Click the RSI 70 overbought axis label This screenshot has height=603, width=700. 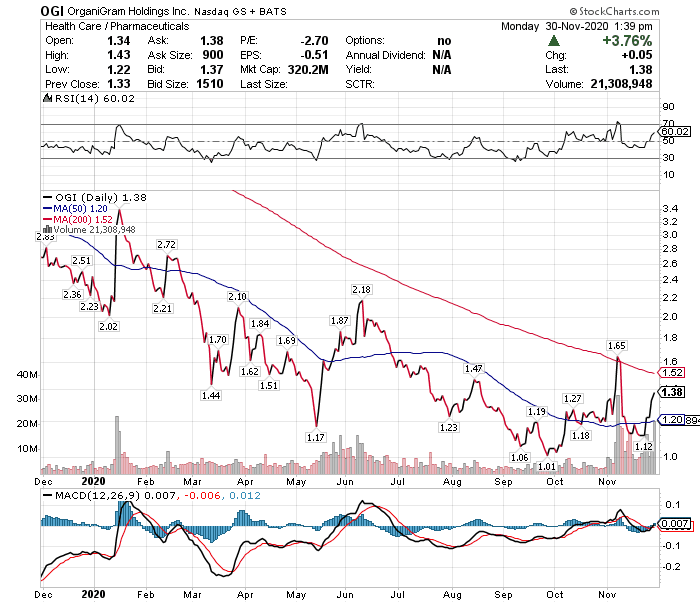point(668,123)
